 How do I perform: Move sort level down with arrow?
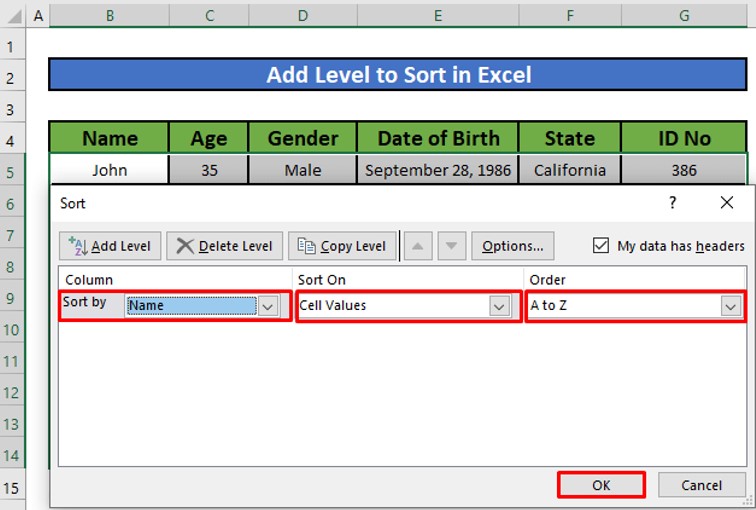tap(451, 246)
